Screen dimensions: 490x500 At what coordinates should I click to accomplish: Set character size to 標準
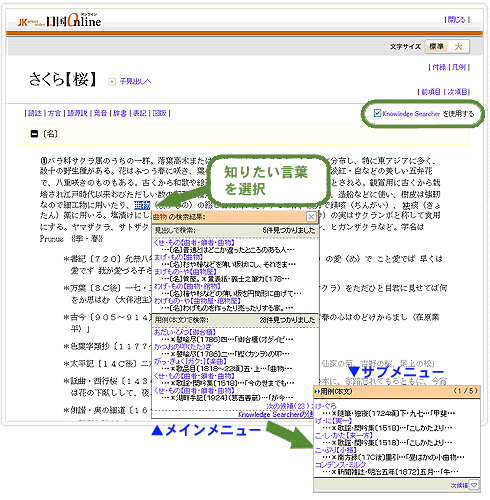click(436, 46)
